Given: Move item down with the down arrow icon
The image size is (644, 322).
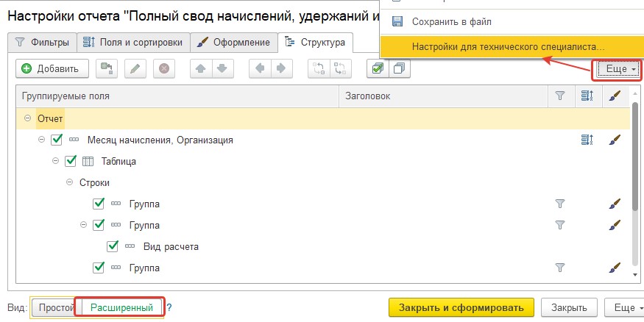Looking at the screenshot, I should (x=222, y=68).
